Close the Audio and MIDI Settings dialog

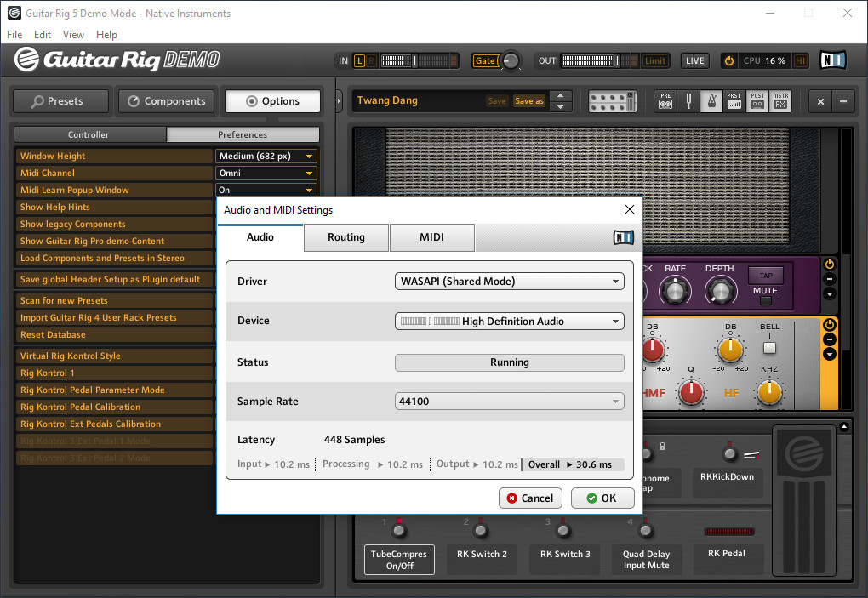point(630,209)
